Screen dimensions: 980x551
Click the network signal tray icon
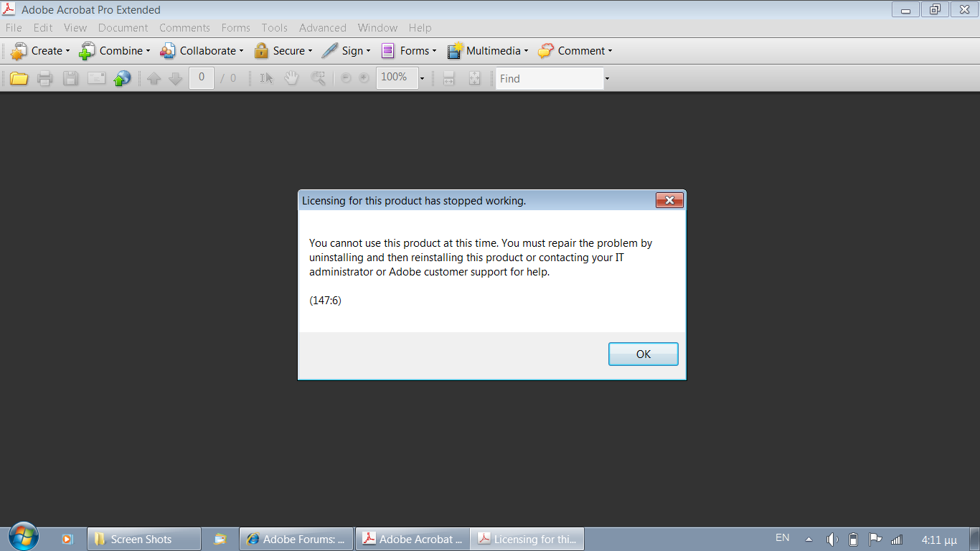pyautogui.click(x=897, y=540)
